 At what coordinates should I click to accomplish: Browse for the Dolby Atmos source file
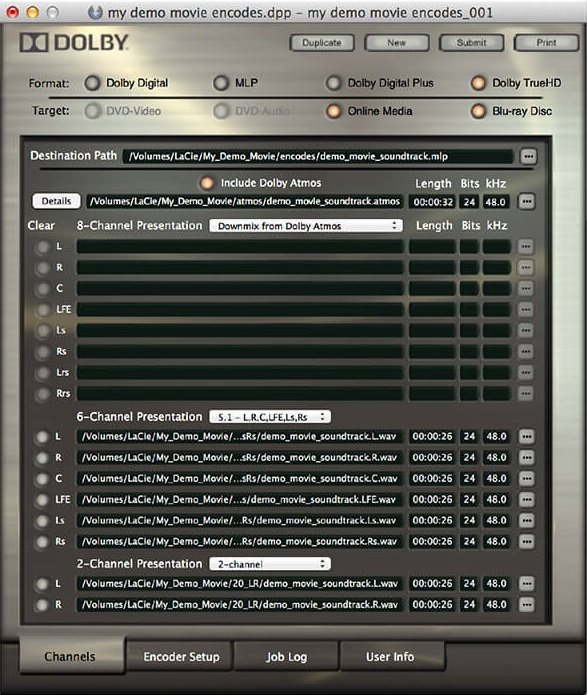tap(526, 202)
